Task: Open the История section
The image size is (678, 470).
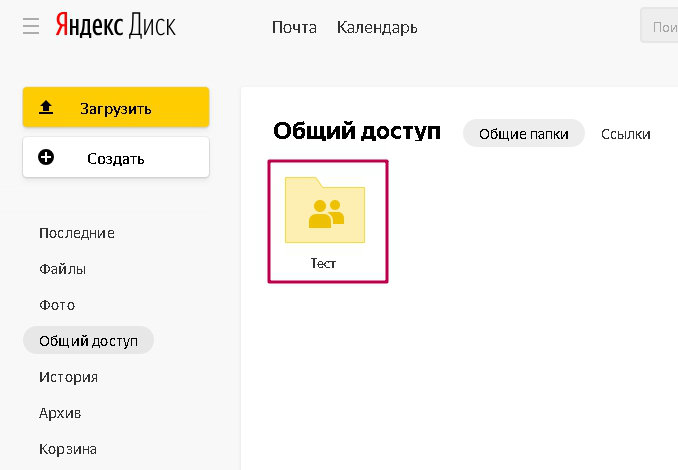Action: click(x=68, y=377)
